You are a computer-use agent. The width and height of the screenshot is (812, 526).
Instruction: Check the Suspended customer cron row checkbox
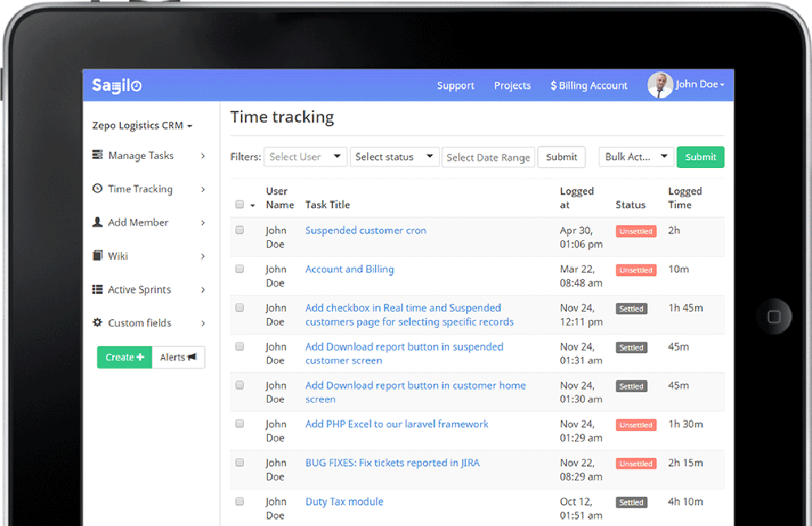[x=239, y=230]
